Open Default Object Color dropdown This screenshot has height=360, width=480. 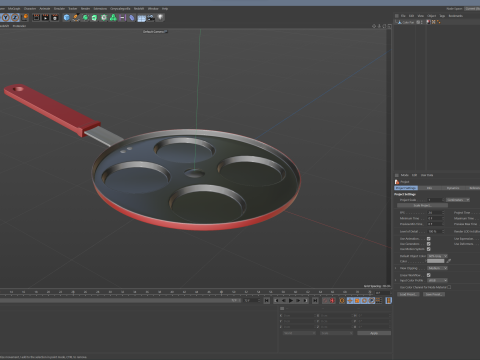pyautogui.click(x=437, y=256)
